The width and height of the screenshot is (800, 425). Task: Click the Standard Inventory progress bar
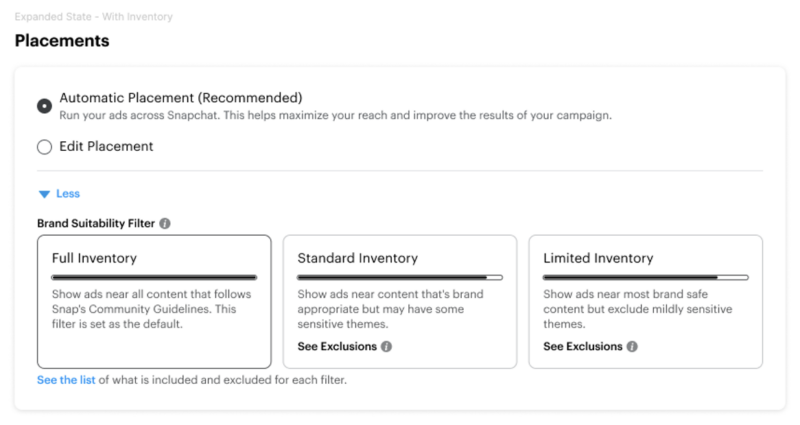point(400,278)
